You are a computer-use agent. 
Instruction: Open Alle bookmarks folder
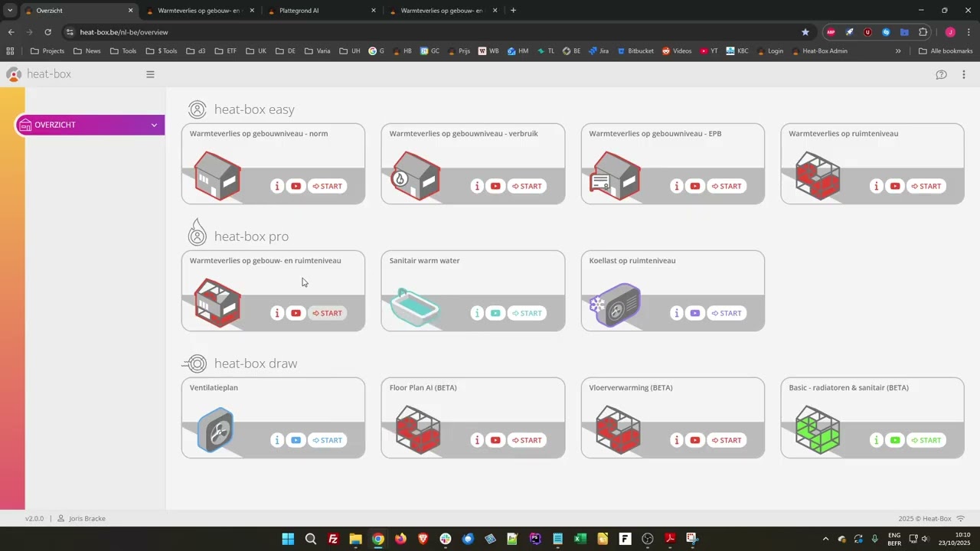pos(946,51)
